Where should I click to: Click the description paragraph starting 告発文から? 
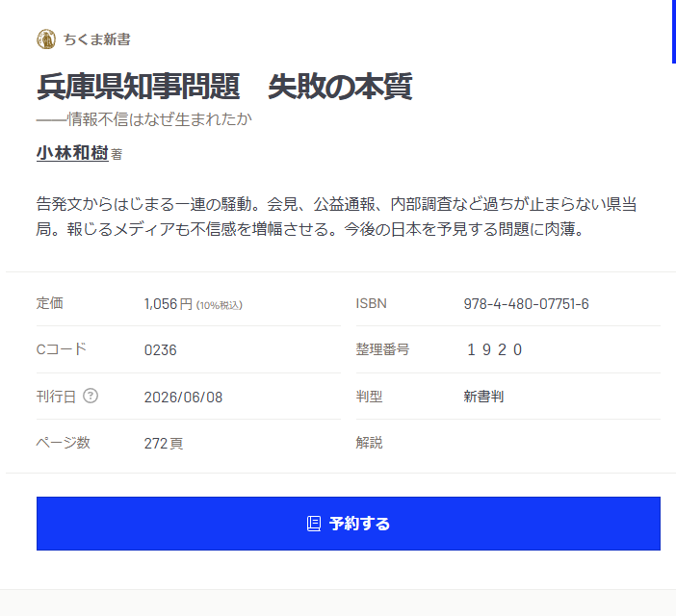(x=336, y=217)
